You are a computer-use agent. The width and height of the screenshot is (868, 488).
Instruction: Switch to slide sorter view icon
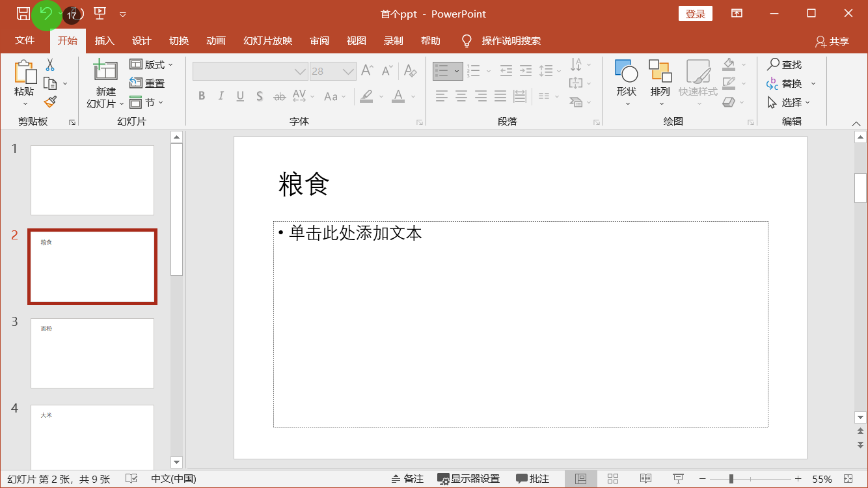coord(613,479)
